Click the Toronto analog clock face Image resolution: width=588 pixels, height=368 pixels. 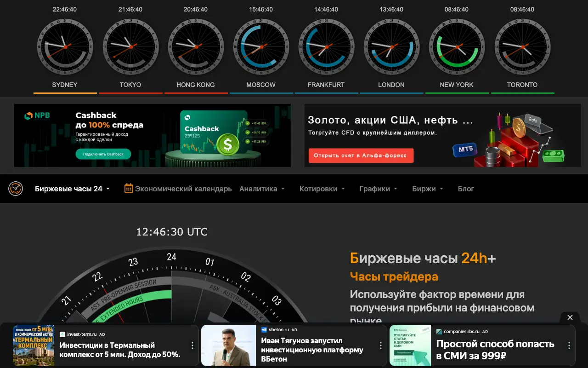(522, 47)
